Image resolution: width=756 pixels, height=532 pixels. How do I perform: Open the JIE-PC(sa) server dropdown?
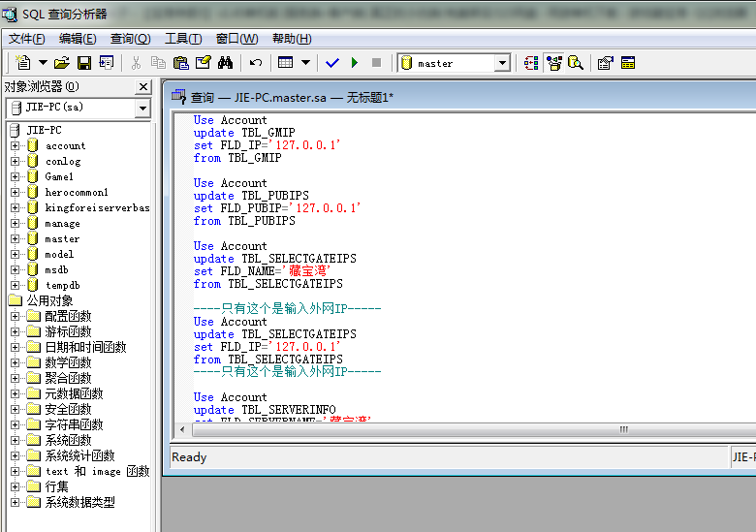tap(142, 108)
